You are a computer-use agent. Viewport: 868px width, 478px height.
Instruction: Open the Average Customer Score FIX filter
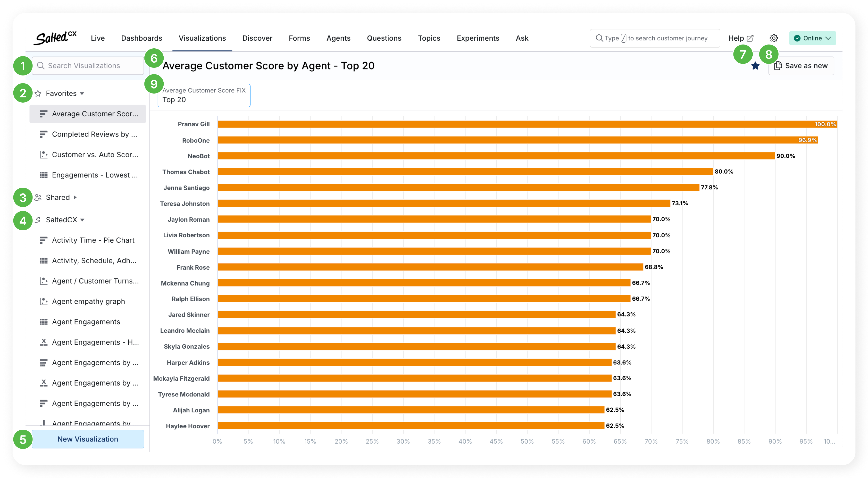204,95
